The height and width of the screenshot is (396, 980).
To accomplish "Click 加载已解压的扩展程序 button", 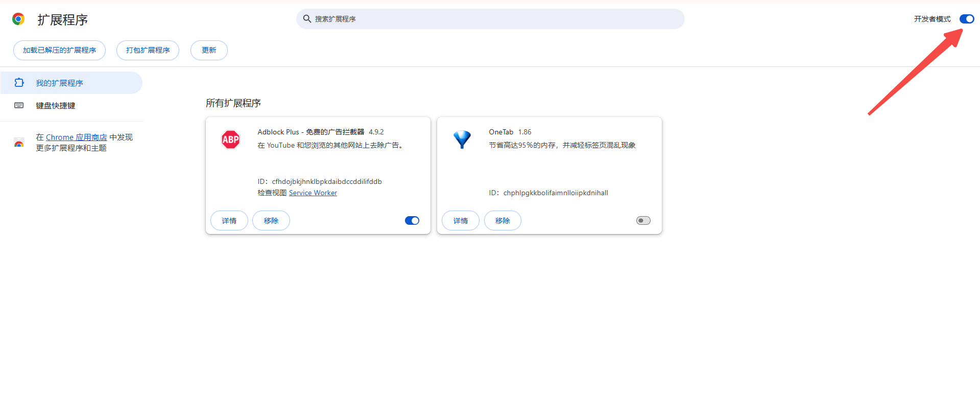I will [x=59, y=50].
